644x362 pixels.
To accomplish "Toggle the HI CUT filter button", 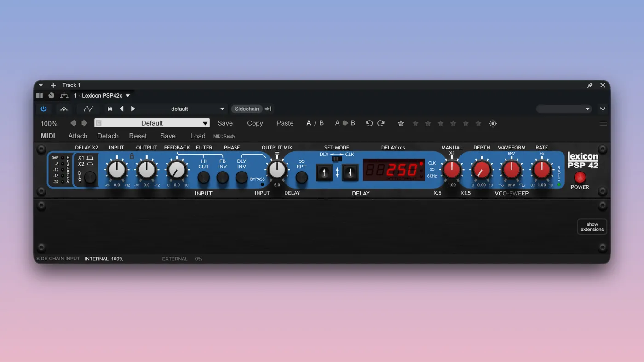I will pos(203,177).
